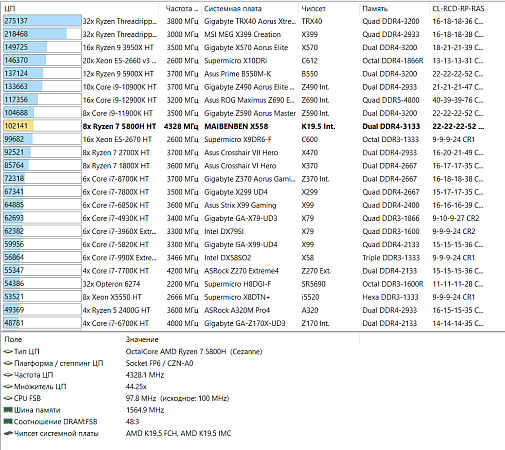Click the Значение column header
Viewport: 505px width, 450px height.
point(241,339)
